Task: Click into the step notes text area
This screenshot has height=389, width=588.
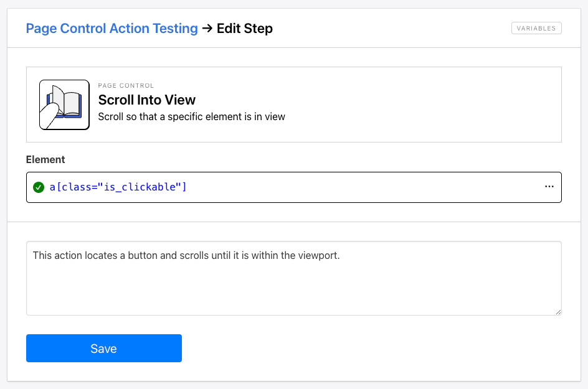Action: (x=293, y=278)
